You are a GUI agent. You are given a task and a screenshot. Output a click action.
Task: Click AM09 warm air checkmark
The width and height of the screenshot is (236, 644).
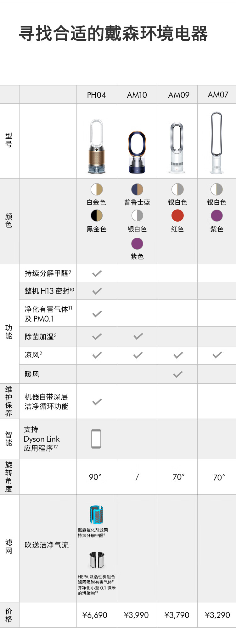click(178, 374)
